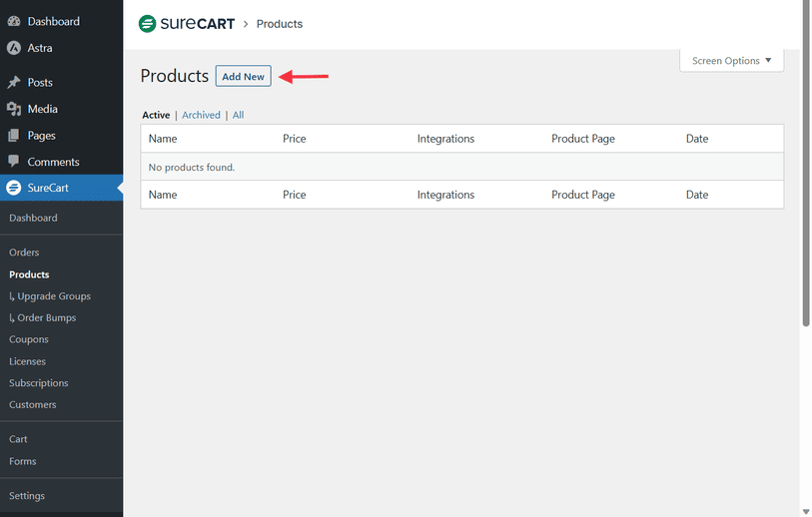The image size is (812, 517).
Task: Switch to the Archived products filter
Action: click(x=201, y=115)
